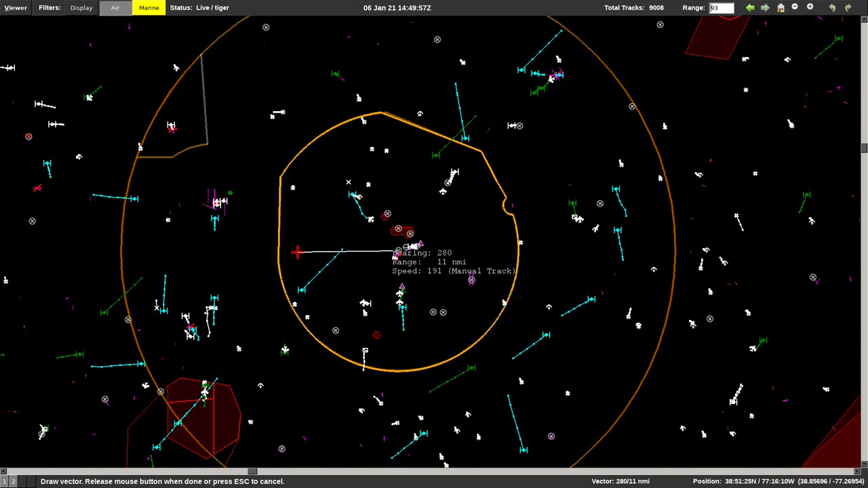This screenshot has width=868, height=488.
Task: Click the 'Vector: 280/11 nmi' status entry
Action: pyautogui.click(x=620, y=481)
